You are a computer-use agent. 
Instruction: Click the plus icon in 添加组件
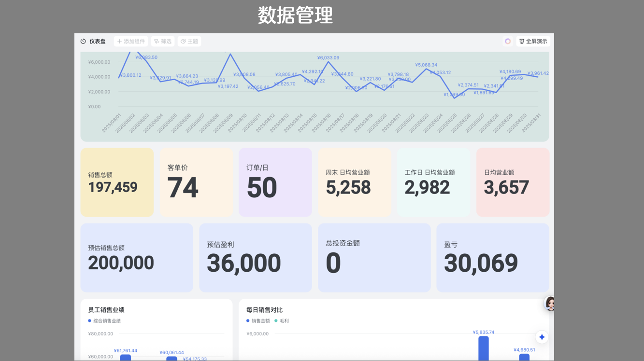click(x=120, y=42)
